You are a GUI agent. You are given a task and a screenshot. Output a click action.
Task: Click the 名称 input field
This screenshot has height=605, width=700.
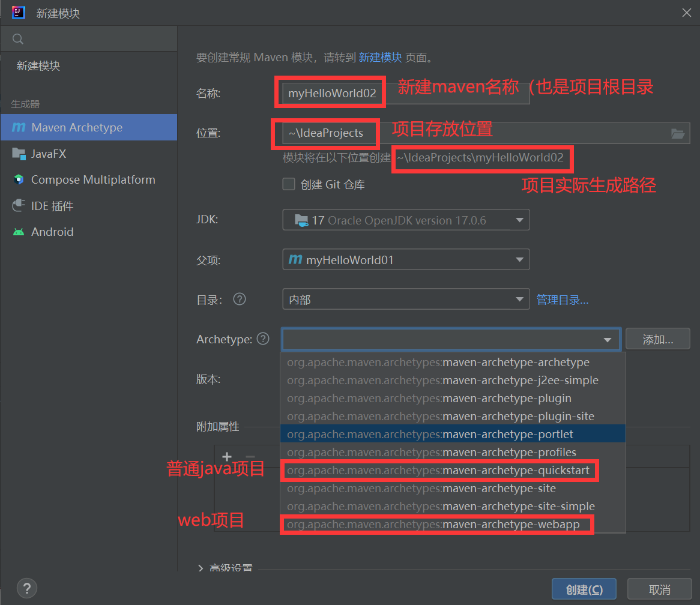[x=406, y=93]
